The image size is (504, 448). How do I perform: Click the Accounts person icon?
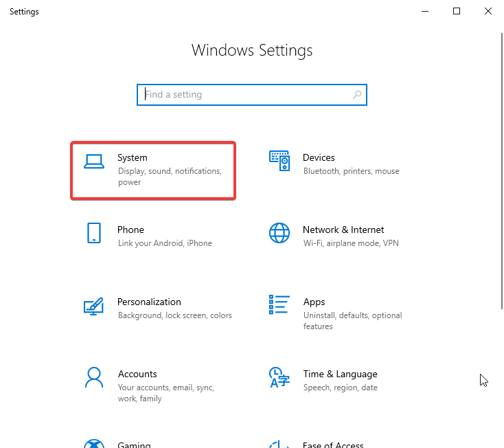[94, 377]
